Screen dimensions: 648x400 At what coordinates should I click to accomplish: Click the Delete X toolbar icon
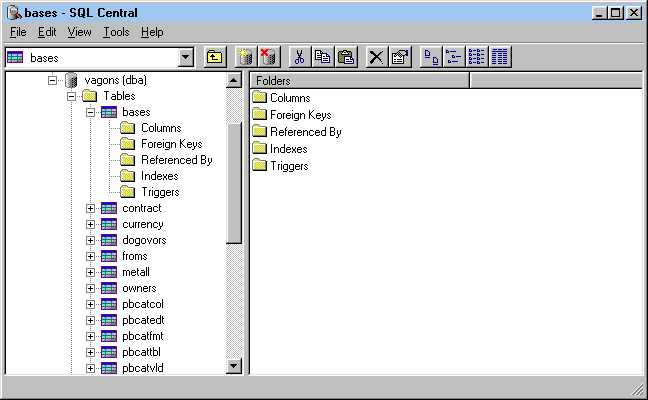[x=376, y=57]
